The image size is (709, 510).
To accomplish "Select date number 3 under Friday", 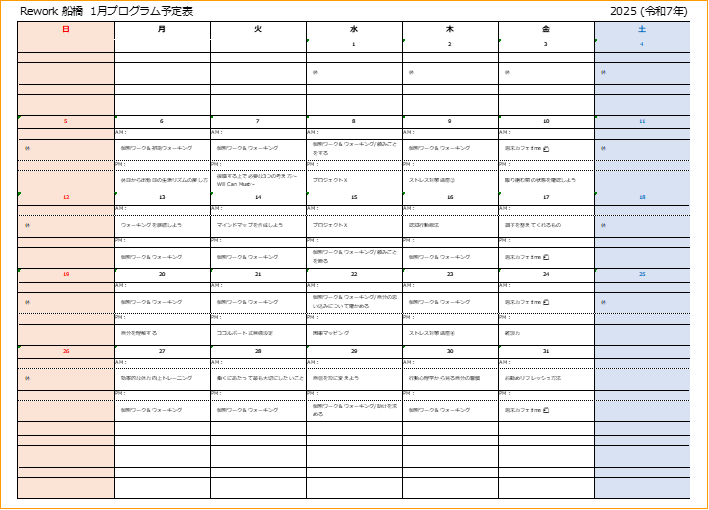I will click(x=546, y=44).
